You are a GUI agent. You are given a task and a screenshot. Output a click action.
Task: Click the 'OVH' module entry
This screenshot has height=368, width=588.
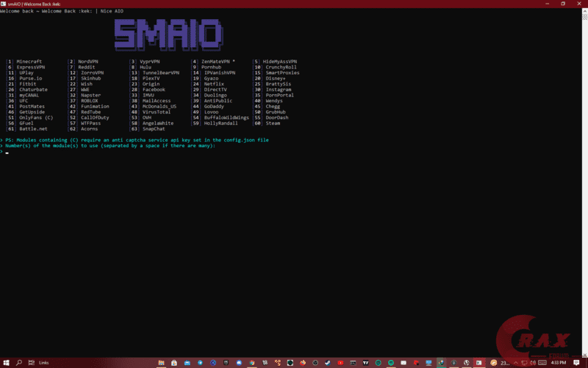146,118
